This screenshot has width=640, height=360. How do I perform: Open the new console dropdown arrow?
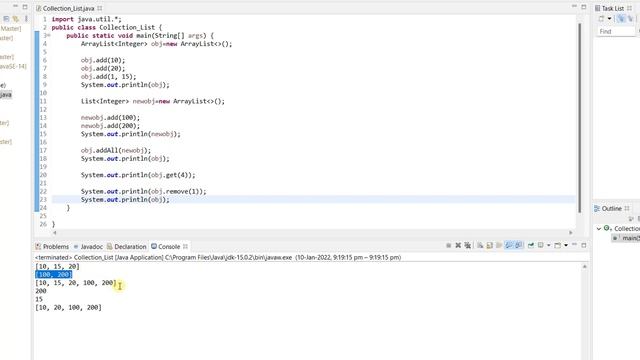point(566,245)
